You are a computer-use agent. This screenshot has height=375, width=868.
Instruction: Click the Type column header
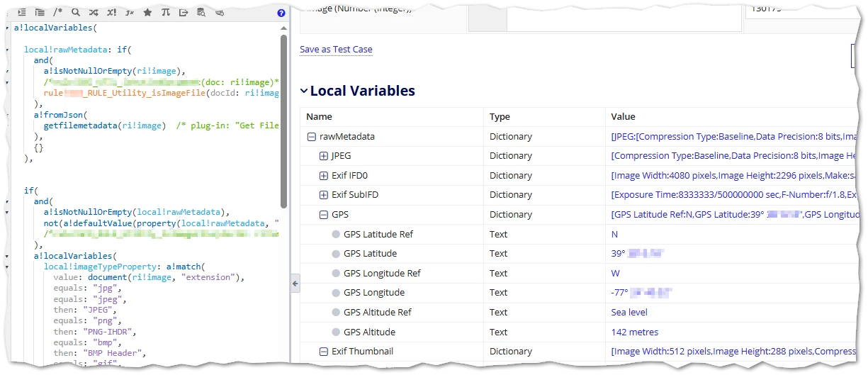[500, 117]
